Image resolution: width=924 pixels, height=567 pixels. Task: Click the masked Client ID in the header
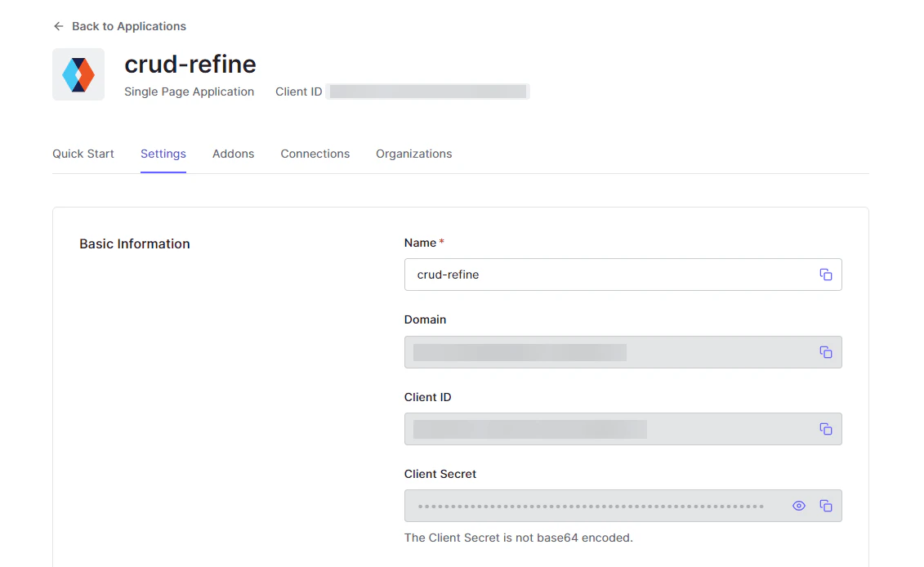(427, 91)
